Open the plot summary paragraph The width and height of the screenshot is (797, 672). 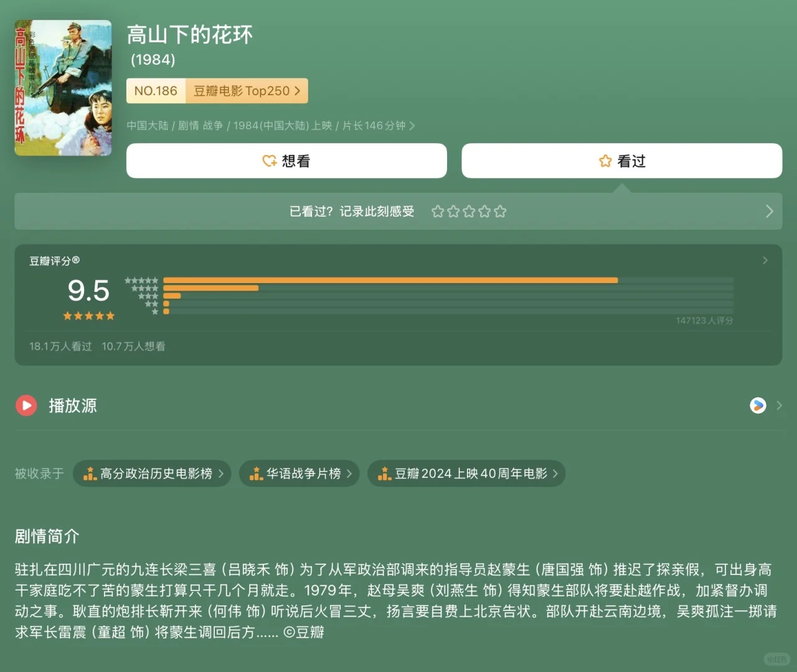click(x=397, y=600)
